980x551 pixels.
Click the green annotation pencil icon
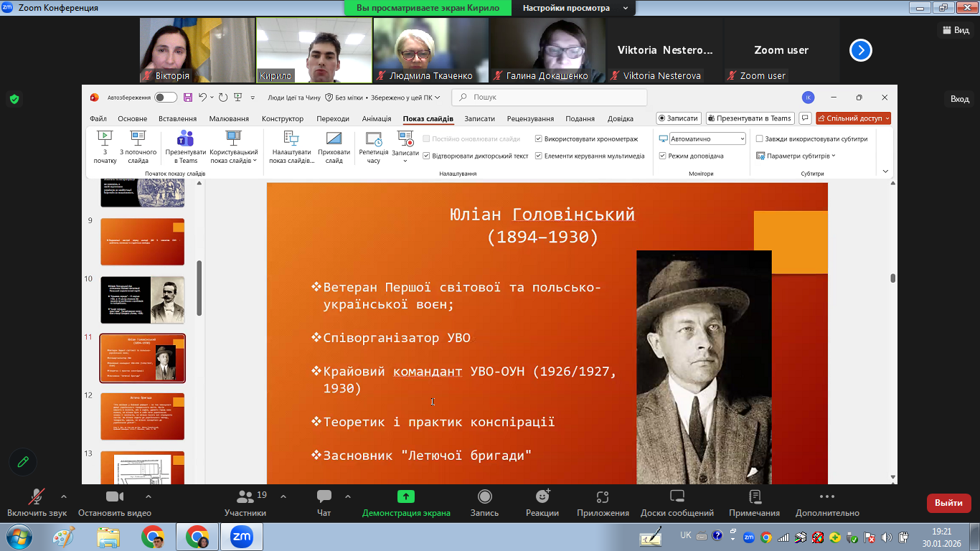pyautogui.click(x=24, y=462)
